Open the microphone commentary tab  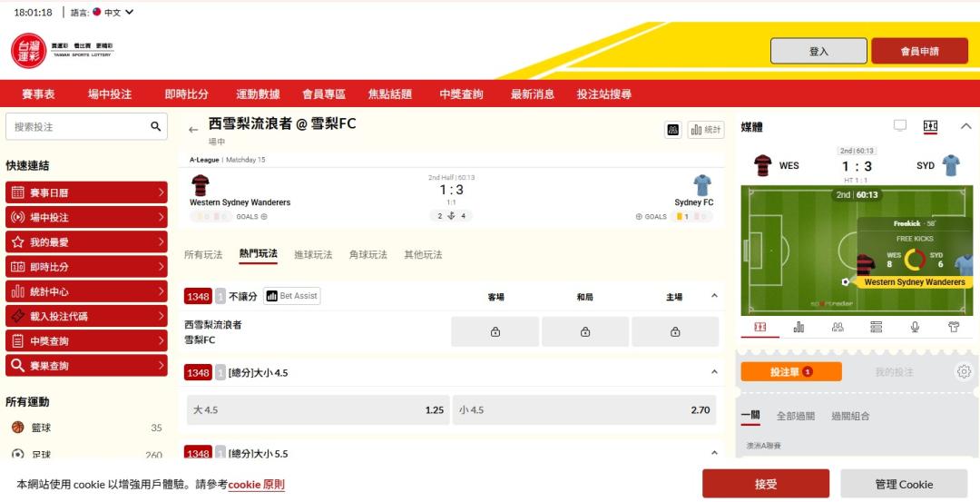pos(915,327)
